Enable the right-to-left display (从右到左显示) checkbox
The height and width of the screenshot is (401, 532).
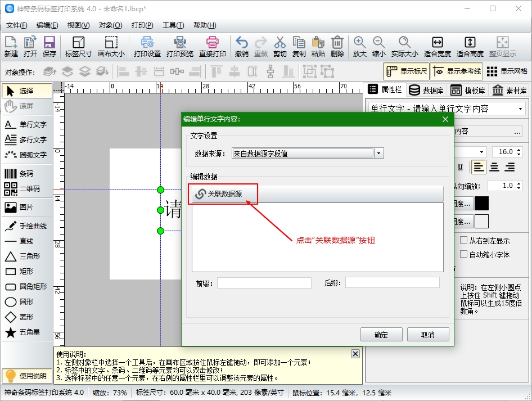464,240
